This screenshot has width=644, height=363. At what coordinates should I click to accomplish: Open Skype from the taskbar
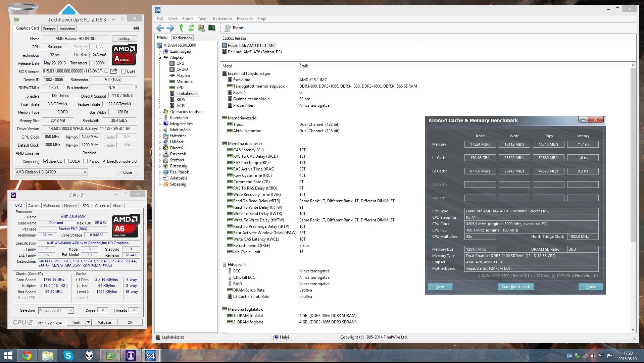(68, 356)
